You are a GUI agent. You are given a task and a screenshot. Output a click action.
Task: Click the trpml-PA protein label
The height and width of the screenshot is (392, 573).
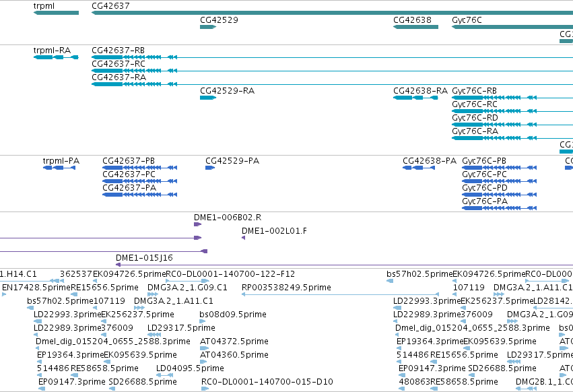[61, 161]
